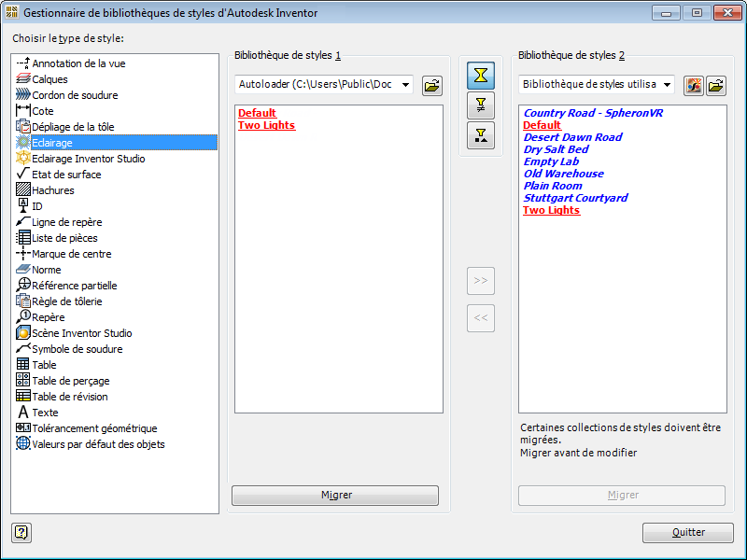
Task: Toggle the third filter with shape symbols
Action: 481,135
